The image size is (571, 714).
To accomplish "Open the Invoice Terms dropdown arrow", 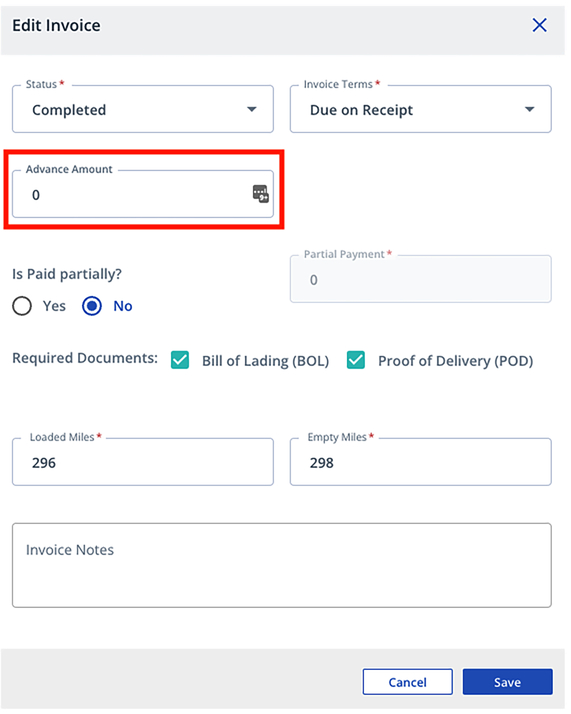I will 529,109.
